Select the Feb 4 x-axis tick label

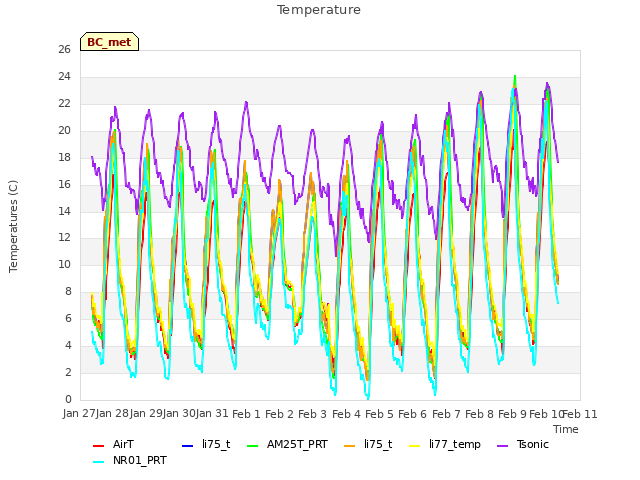346,414
